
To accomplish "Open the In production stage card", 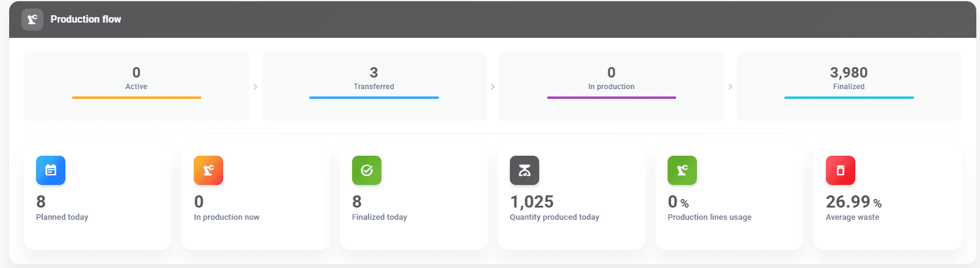I will [x=611, y=87].
